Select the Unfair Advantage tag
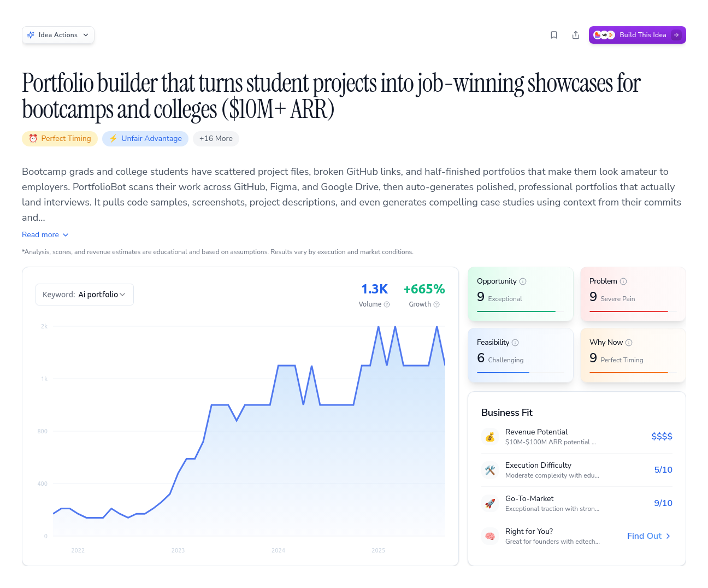The image size is (708, 588). [x=145, y=139]
